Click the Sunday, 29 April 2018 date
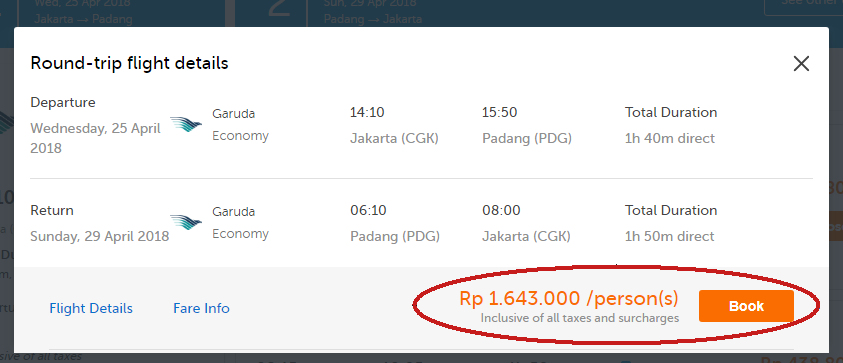 click(99, 236)
